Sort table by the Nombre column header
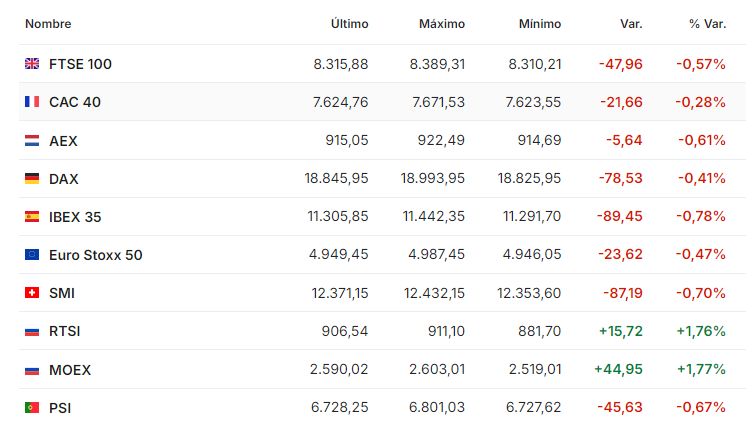 click(x=48, y=24)
